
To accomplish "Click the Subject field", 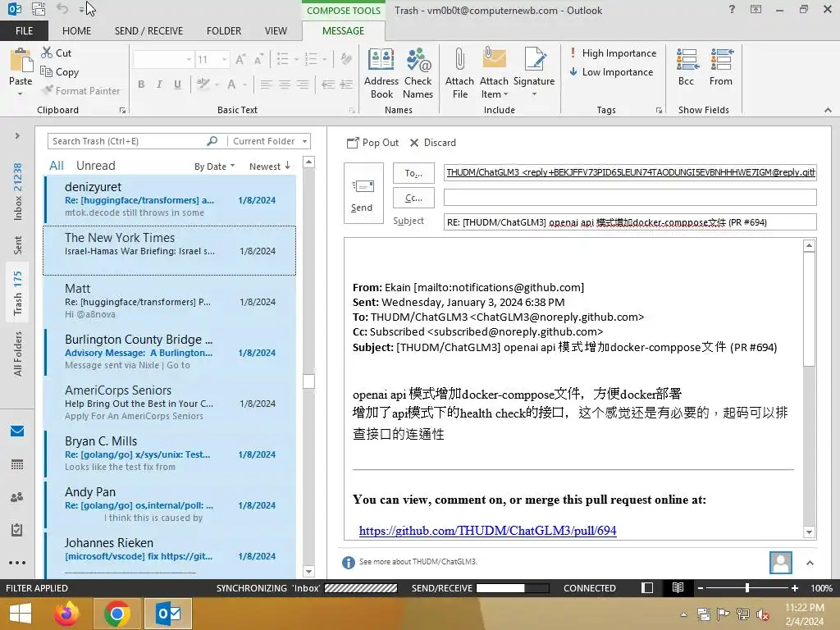I will pos(630,221).
